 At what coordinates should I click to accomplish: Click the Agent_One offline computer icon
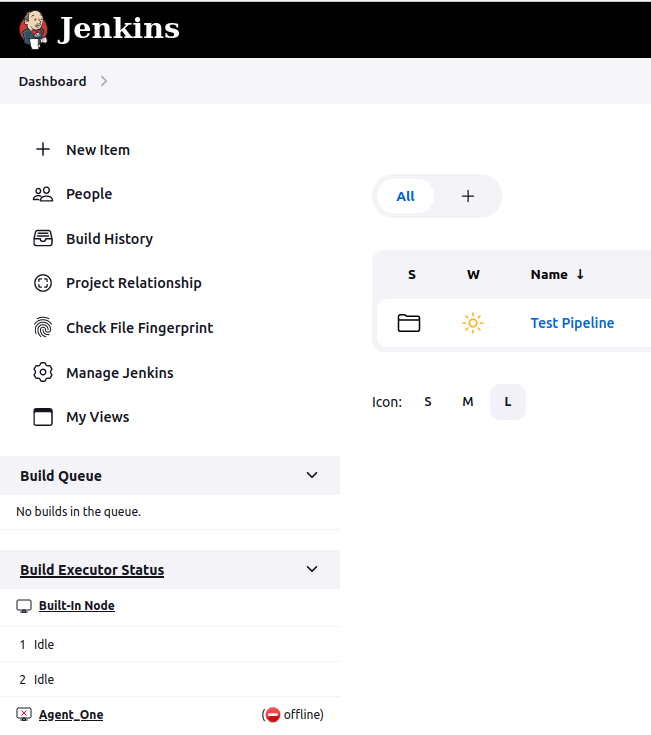(x=24, y=714)
